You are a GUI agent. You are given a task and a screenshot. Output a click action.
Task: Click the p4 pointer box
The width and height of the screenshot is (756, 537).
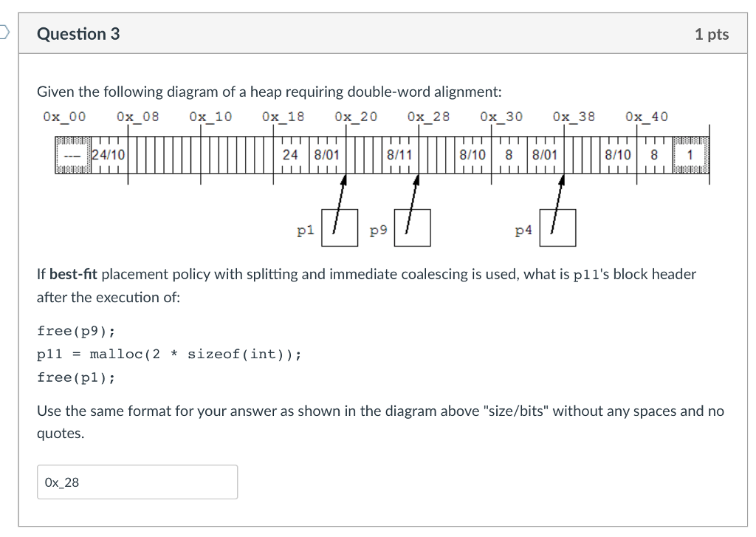point(558,228)
